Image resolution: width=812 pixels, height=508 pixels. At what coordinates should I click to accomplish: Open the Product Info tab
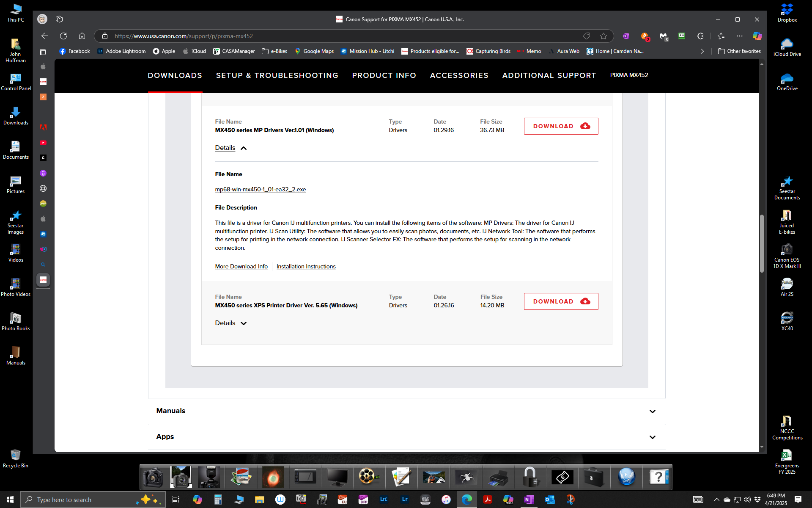coord(384,75)
